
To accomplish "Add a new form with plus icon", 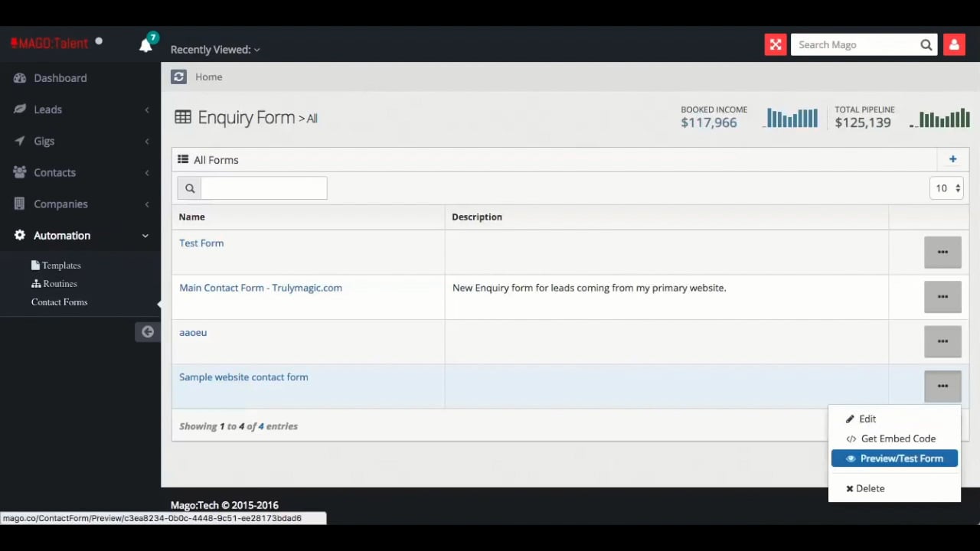I will point(953,159).
